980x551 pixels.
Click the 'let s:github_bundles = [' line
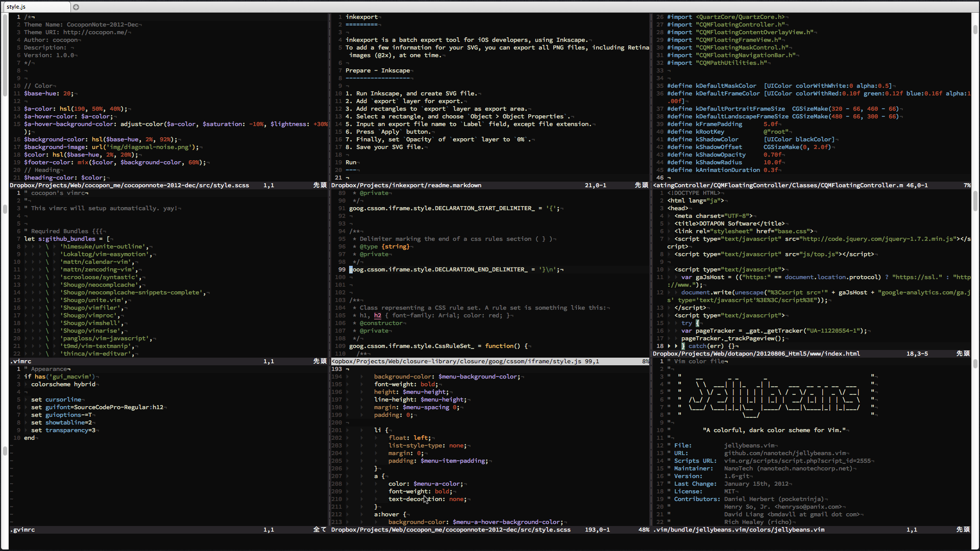coord(67,239)
